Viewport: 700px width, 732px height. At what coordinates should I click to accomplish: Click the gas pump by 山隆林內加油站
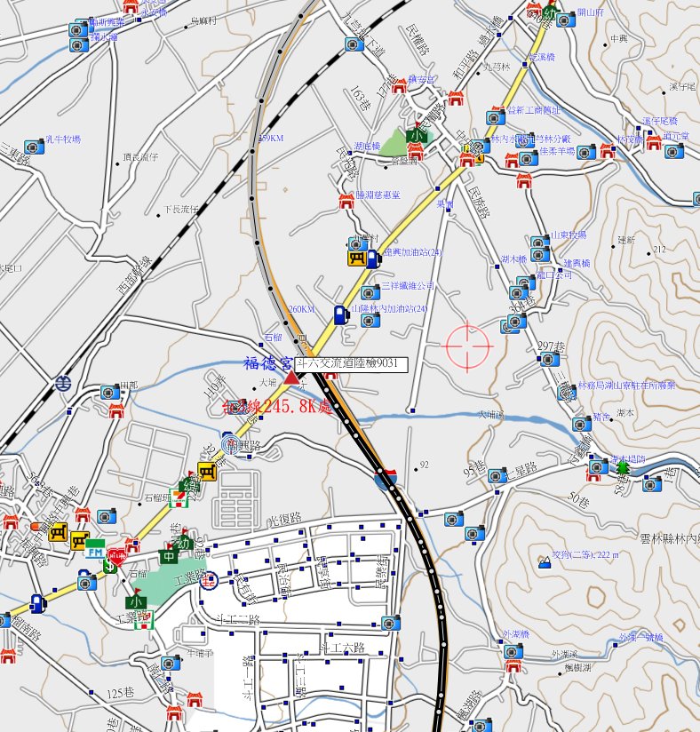pos(340,314)
